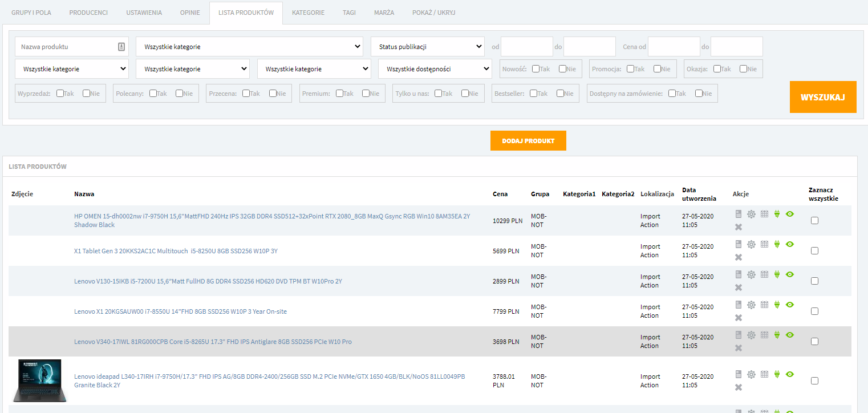Image resolution: width=868 pixels, height=413 pixels.
Task: Delete Lenovo ideapad L340-17IRH using X icon
Action: pos(739,387)
